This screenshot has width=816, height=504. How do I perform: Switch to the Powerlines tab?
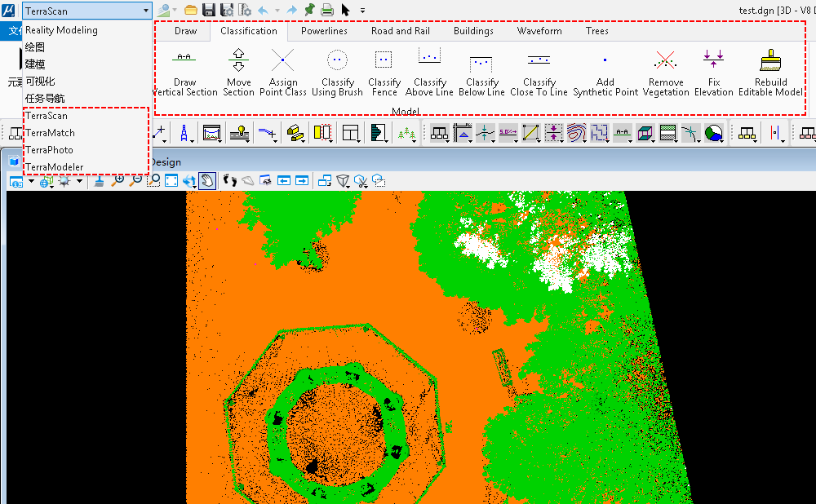pos(324,31)
